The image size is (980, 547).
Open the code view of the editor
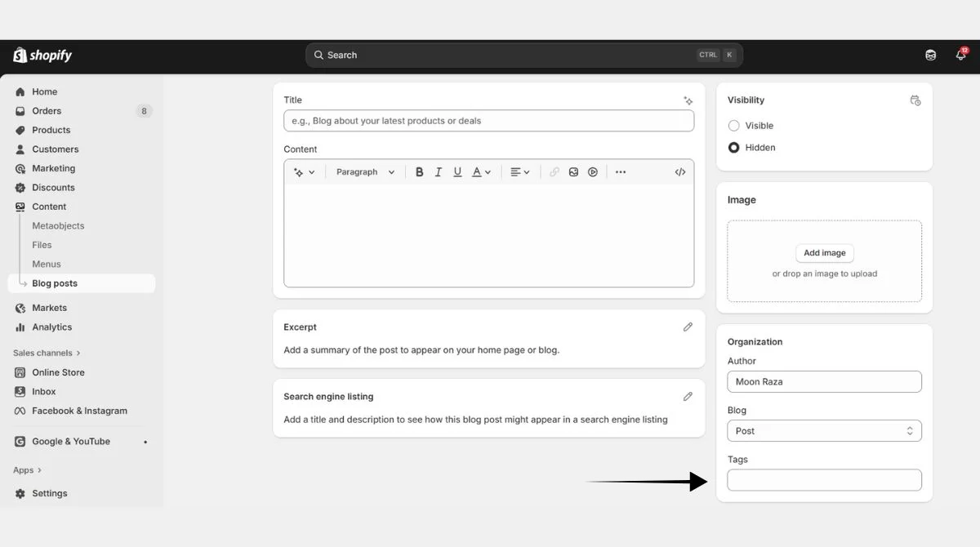[679, 171]
